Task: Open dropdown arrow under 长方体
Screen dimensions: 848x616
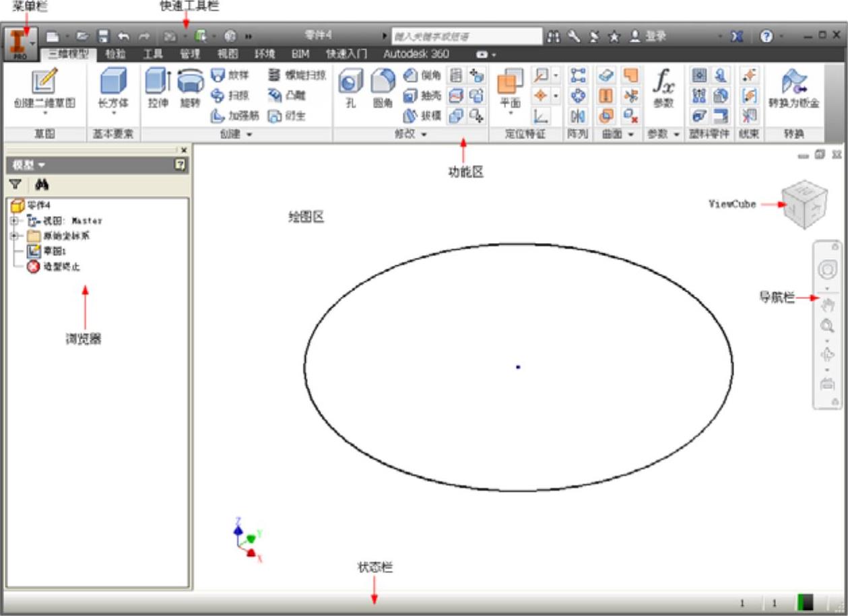Action: click(113, 114)
